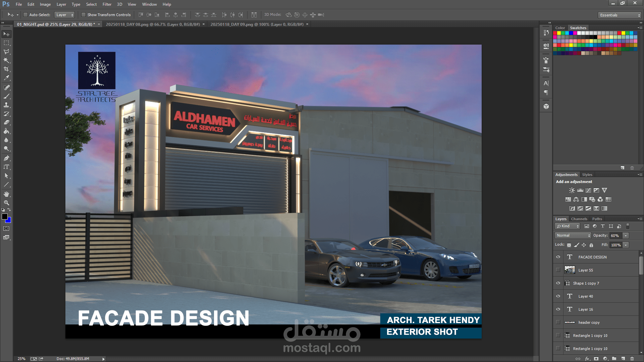Select the Zoom tool

coord(6,203)
